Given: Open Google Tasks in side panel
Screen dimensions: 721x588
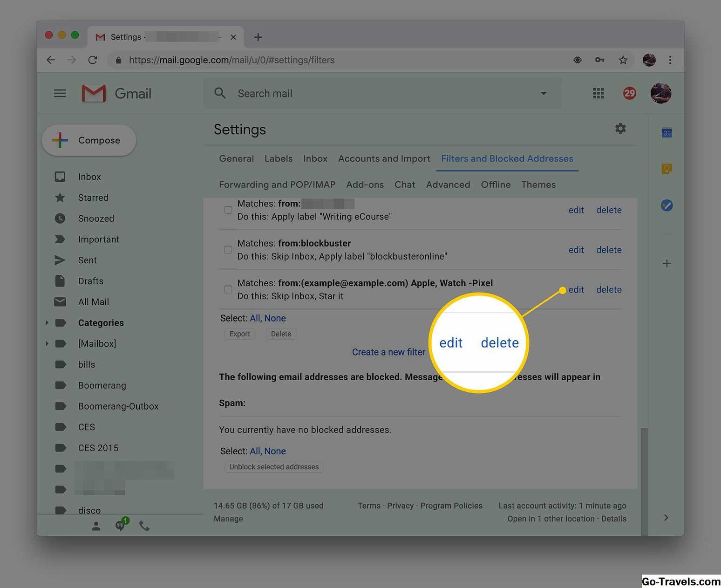Looking at the screenshot, I should click(667, 205).
